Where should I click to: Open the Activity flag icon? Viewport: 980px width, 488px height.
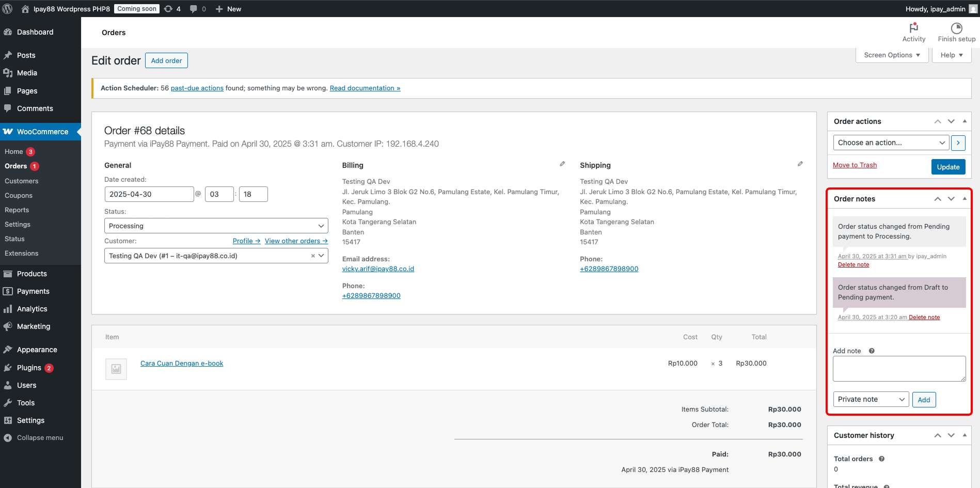[913, 28]
